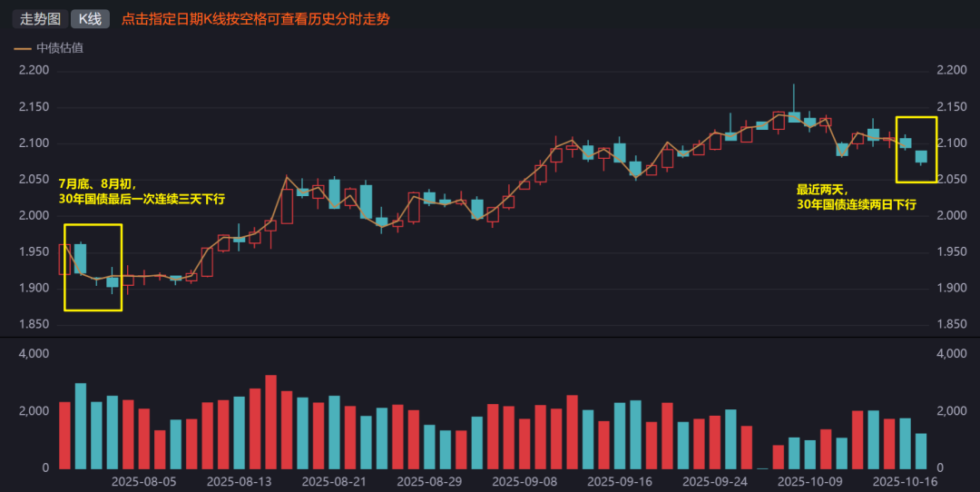Click the 2025-09-24 date label
The width and height of the screenshot is (980, 492).
tap(714, 481)
